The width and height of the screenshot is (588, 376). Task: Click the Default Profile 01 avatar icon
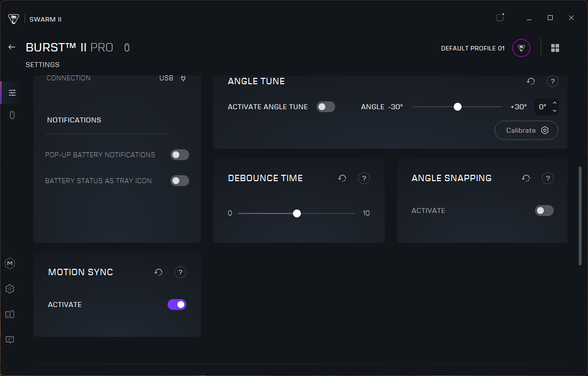tap(521, 48)
